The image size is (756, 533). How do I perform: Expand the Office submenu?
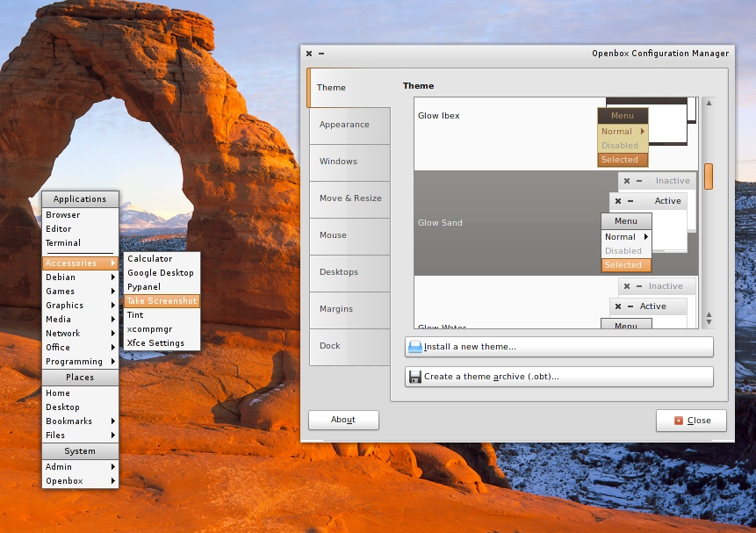point(80,348)
